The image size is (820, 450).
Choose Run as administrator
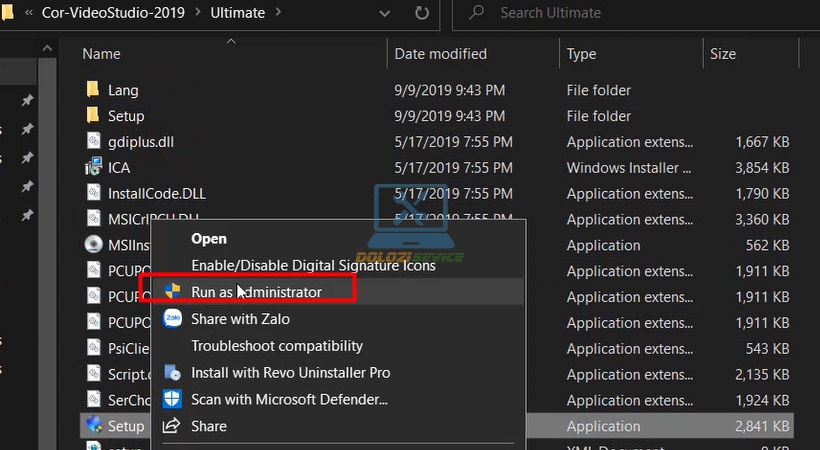click(256, 292)
